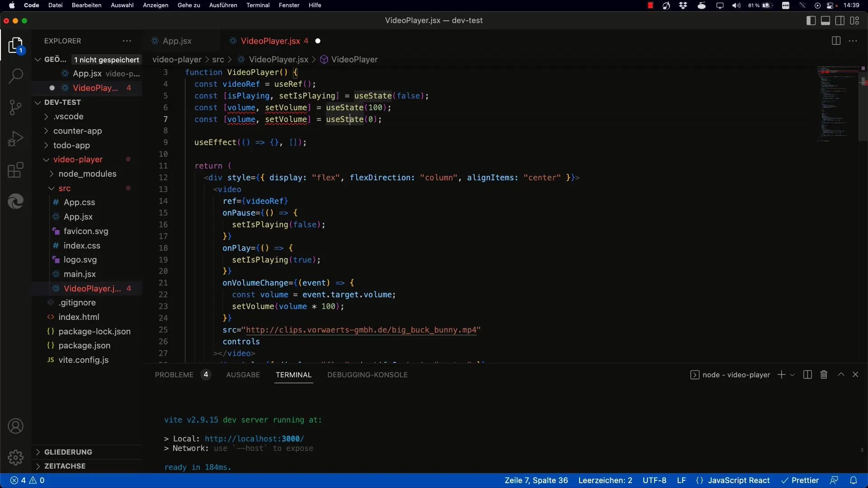Open the Terminal menu in menu bar
868x488 pixels.
coord(258,5)
